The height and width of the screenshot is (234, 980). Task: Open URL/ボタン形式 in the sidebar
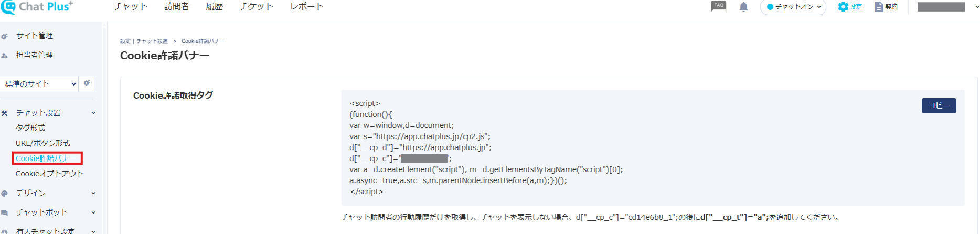[x=43, y=143]
